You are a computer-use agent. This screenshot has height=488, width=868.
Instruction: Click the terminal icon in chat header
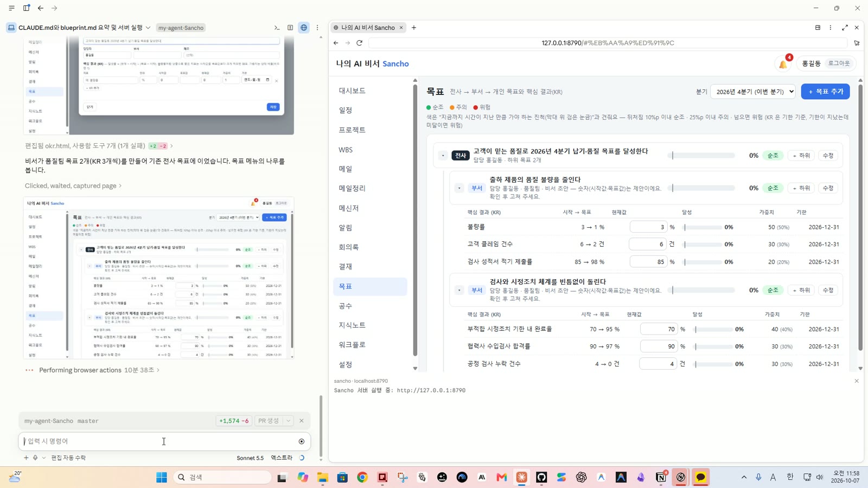pyautogui.click(x=277, y=28)
